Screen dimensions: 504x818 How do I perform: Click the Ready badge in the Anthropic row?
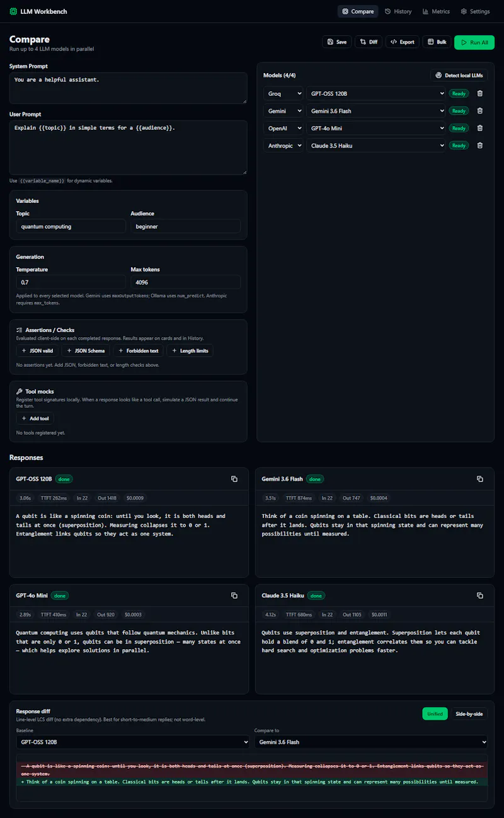tap(459, 146)
